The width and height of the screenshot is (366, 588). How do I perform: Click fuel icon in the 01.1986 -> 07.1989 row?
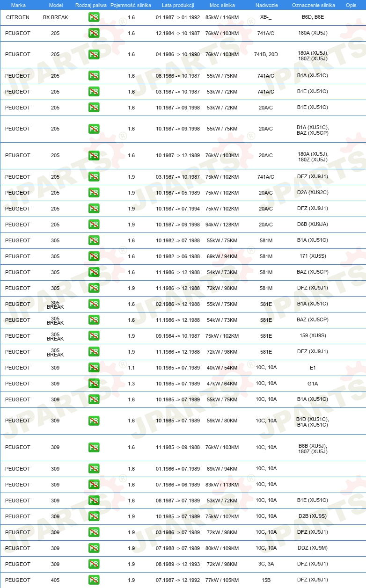[94, 469]
